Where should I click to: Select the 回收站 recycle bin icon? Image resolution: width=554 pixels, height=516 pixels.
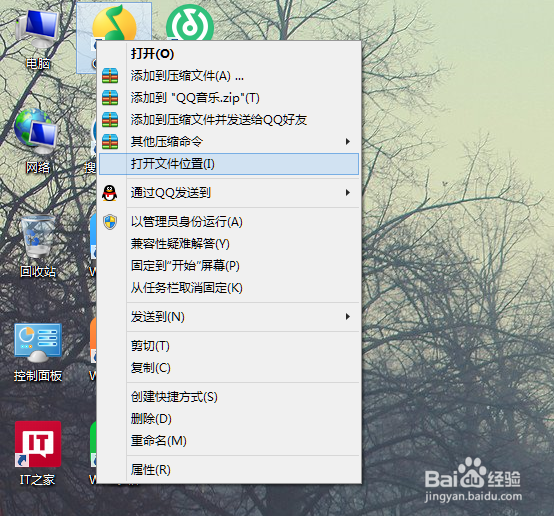point(37,246)
